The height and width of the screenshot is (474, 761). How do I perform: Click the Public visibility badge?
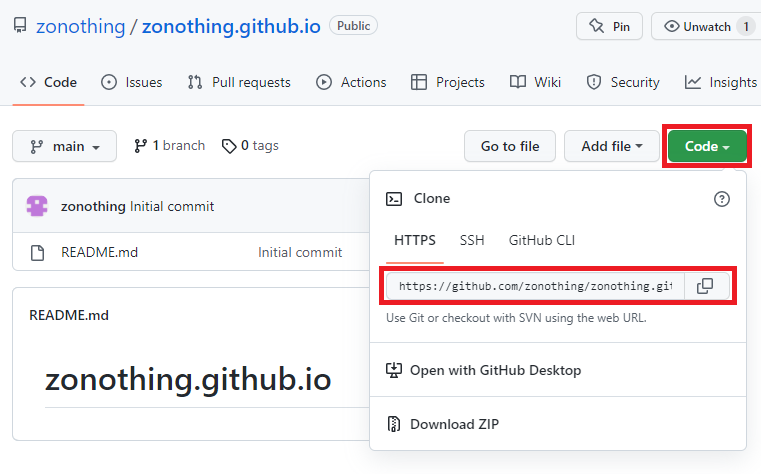pos(353,26)
